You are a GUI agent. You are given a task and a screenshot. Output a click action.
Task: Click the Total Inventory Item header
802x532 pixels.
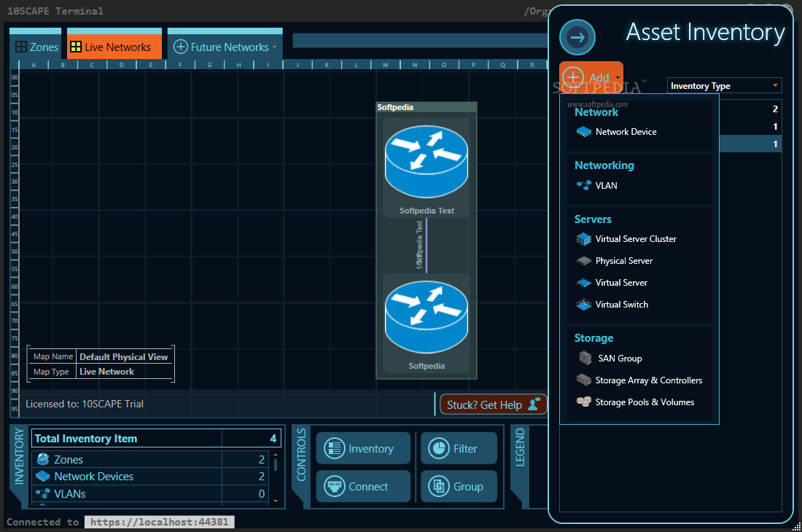pyautogui.click(x=156, y=439)
